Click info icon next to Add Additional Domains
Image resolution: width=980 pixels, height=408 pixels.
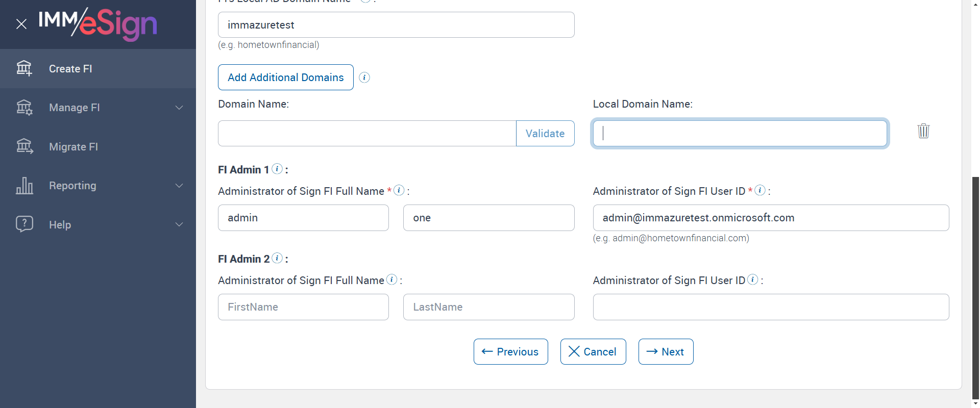click(x=364, y=78)
